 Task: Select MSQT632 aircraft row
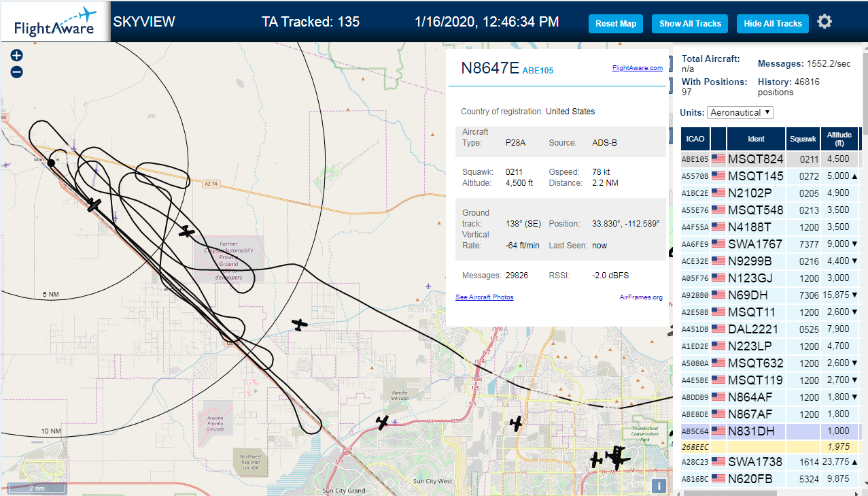tap(770, 363)
